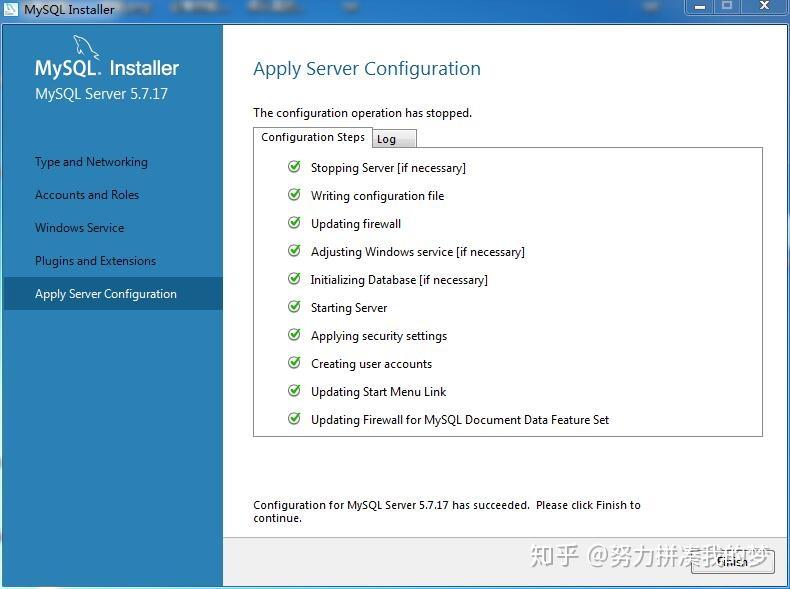The height and width of the screenshot is (589, 790).
Task: Click the Finish button
Action: point(732,562)
